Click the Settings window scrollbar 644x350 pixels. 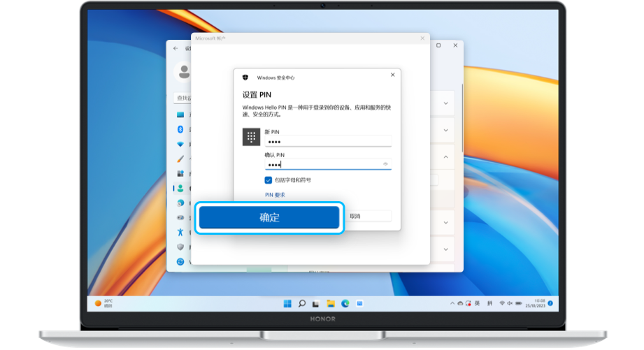click(462, 118)
